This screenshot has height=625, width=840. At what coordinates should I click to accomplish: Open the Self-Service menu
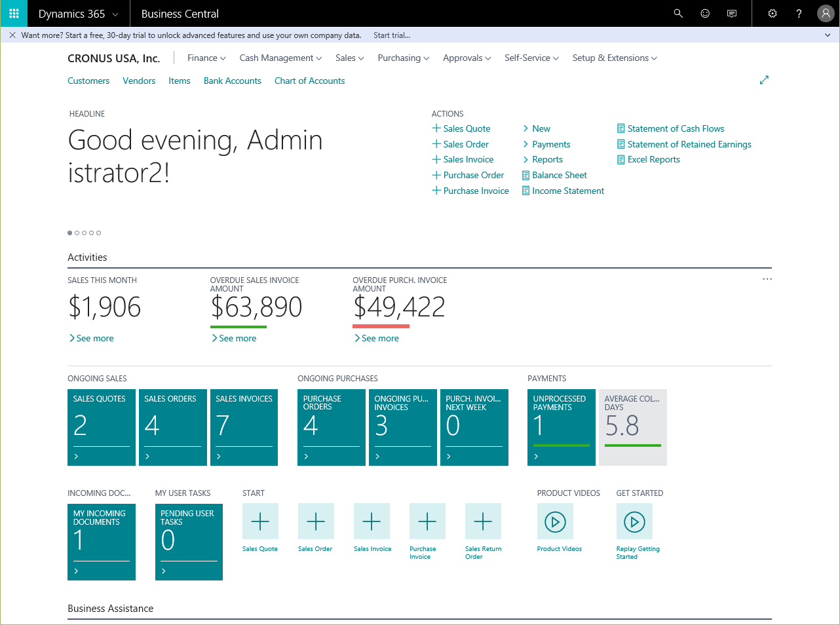click(531, 58)
